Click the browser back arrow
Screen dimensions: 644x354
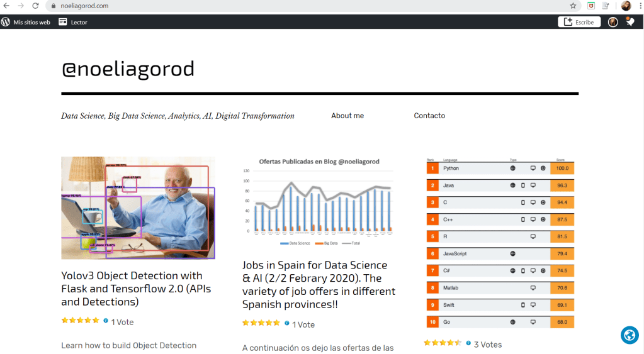pos(6,6)
